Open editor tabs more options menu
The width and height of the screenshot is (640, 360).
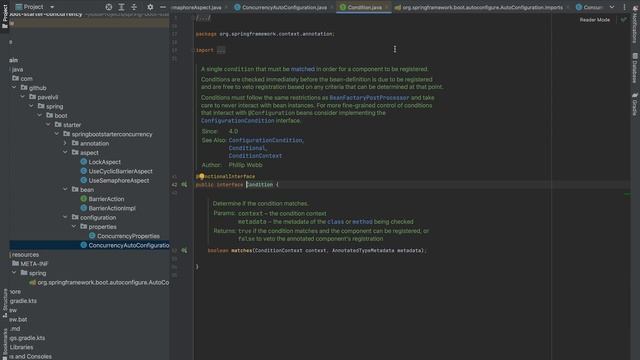point(624,7)
